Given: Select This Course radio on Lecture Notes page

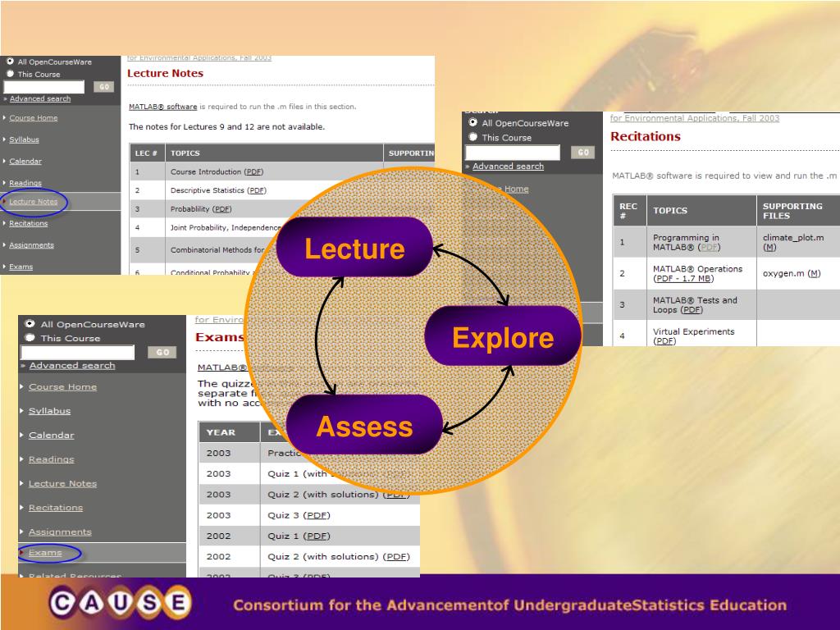Looking at the screenshot, I should (x=10, y=74).
